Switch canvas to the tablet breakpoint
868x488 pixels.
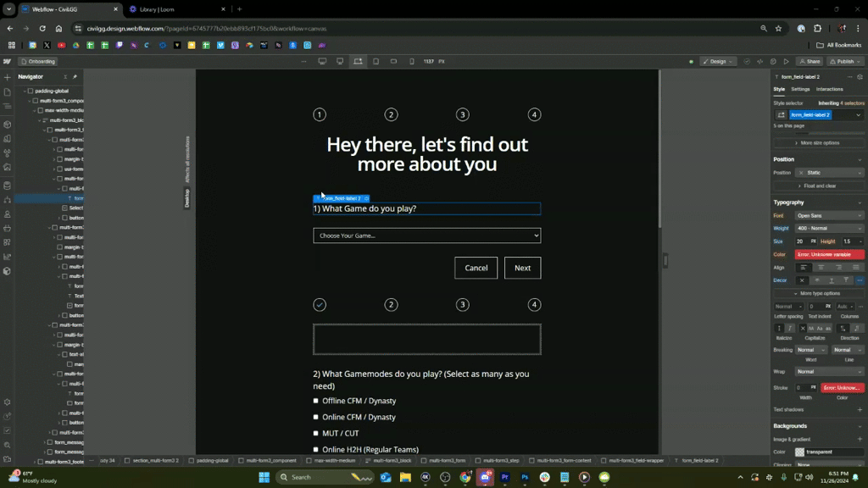click(x=376, y=61)
